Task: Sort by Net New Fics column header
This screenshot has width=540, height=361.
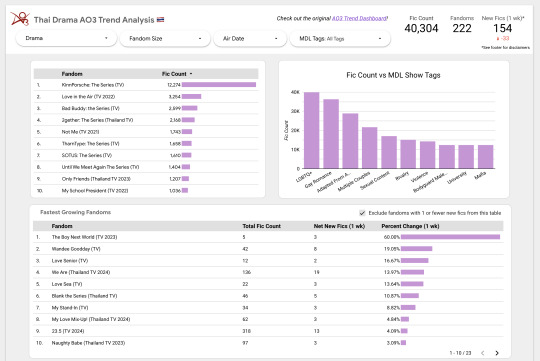Action: click(x=339, y=226)
